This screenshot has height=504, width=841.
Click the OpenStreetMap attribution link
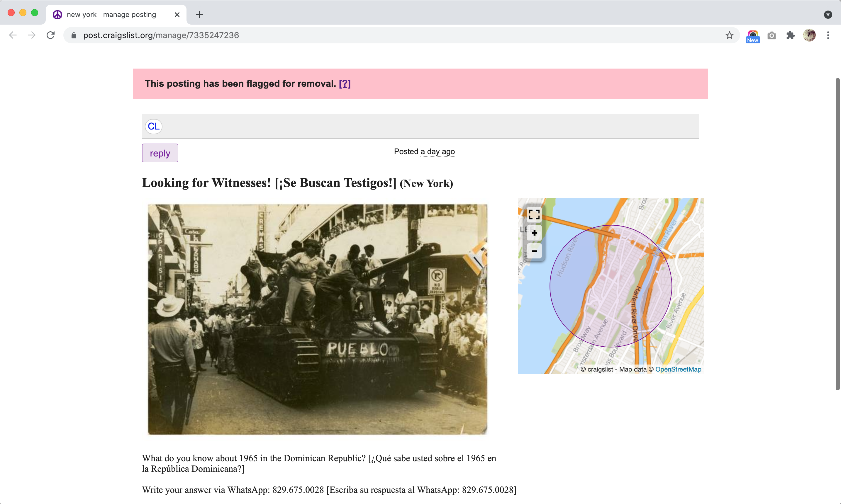click(x=678, y=369)
